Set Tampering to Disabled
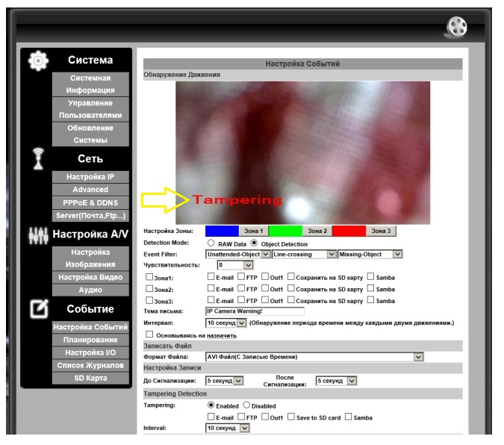 246,405
